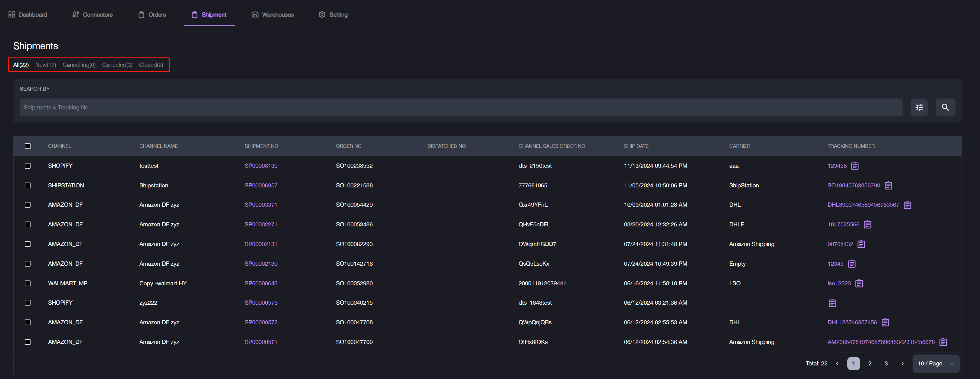Screen dimensions: 980x379
Task: Click clipboard icon beside SO19845763856790
Action: tap(888, 186)
